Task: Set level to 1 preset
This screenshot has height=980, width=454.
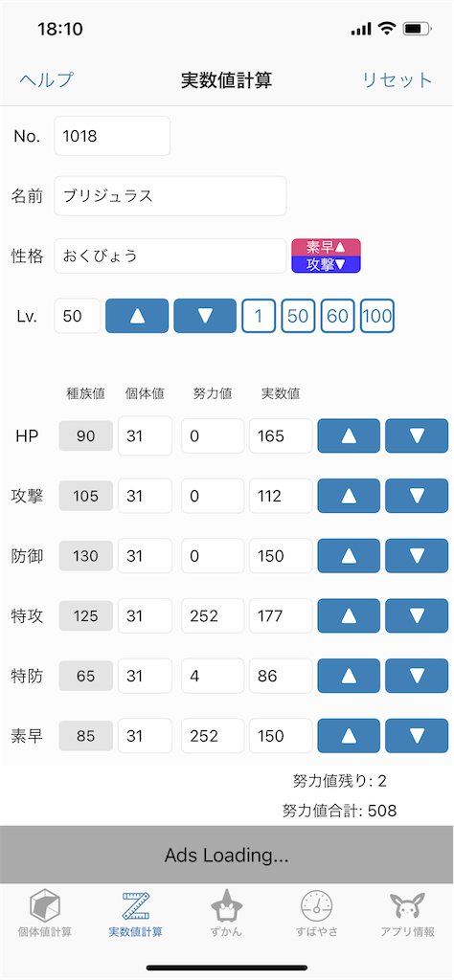Action: coord(259,316)
